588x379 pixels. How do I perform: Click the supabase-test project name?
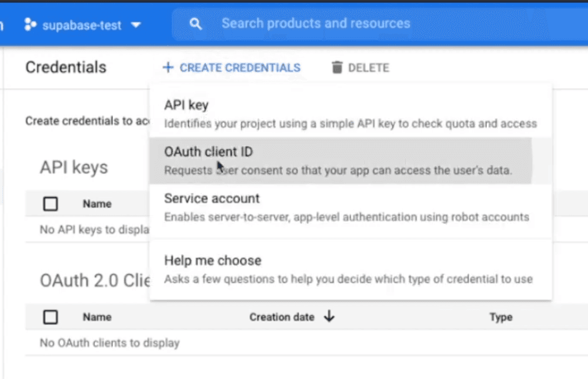(x=82, y=25)
